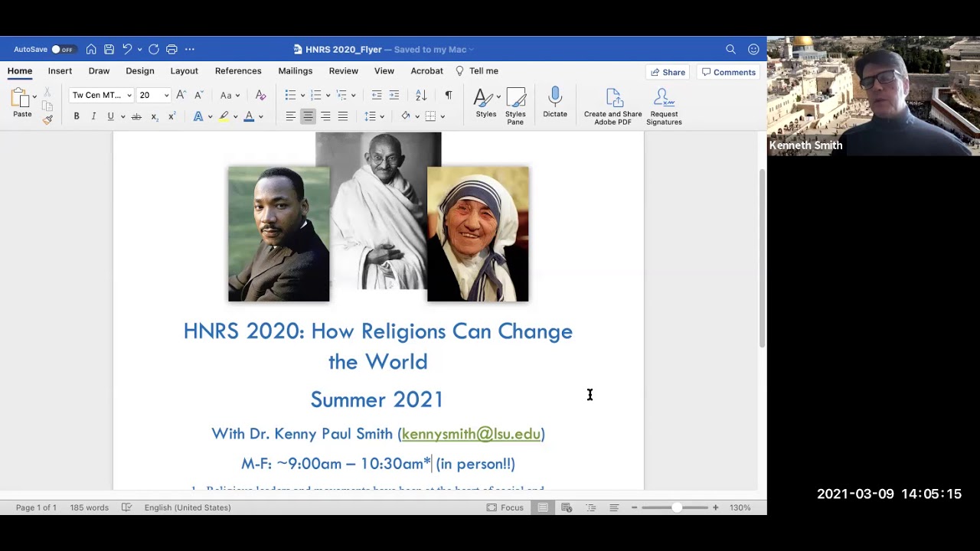Switch to Print Layout view
This screenshot has height=551, width=980.
pos(543,507)
